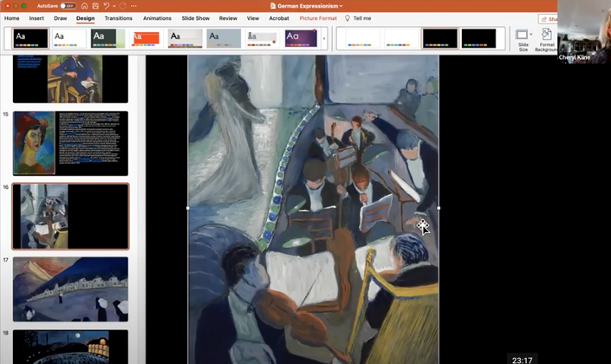Select slide 17 mountain landscape thumbnail
Viewport: 611px width, 364px height.
point(70,289)
